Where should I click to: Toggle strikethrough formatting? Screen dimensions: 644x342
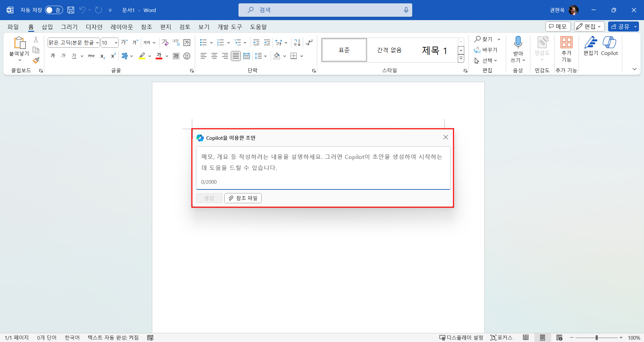(x=91, y=56)
